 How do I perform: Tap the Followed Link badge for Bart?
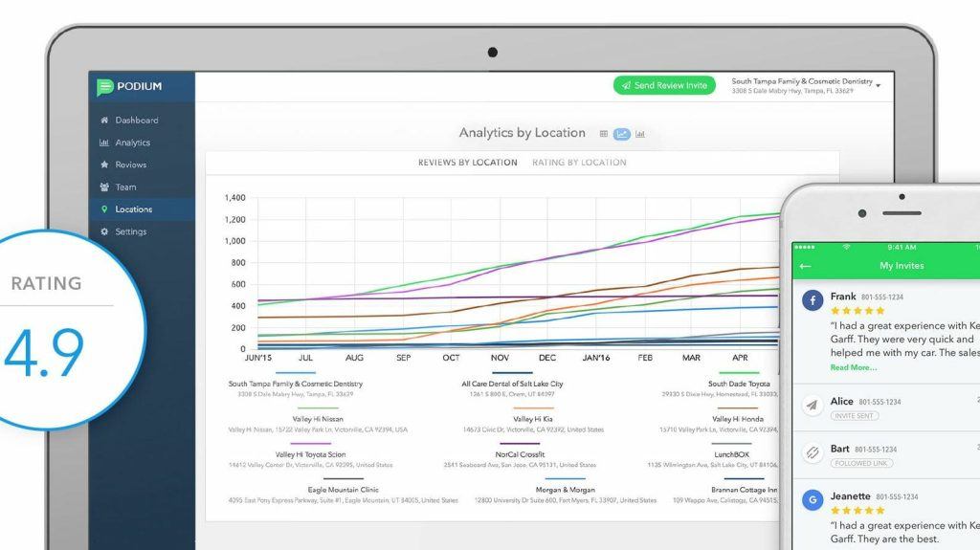861,463
